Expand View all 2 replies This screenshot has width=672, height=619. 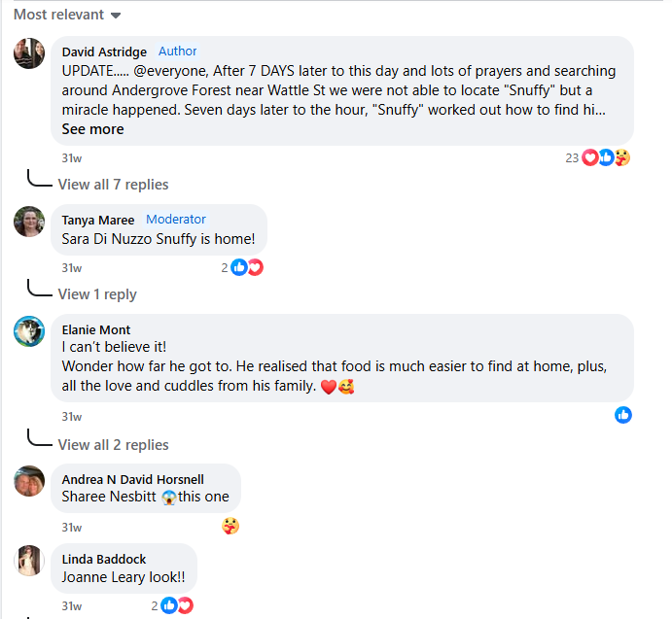[x=113, y=445]
